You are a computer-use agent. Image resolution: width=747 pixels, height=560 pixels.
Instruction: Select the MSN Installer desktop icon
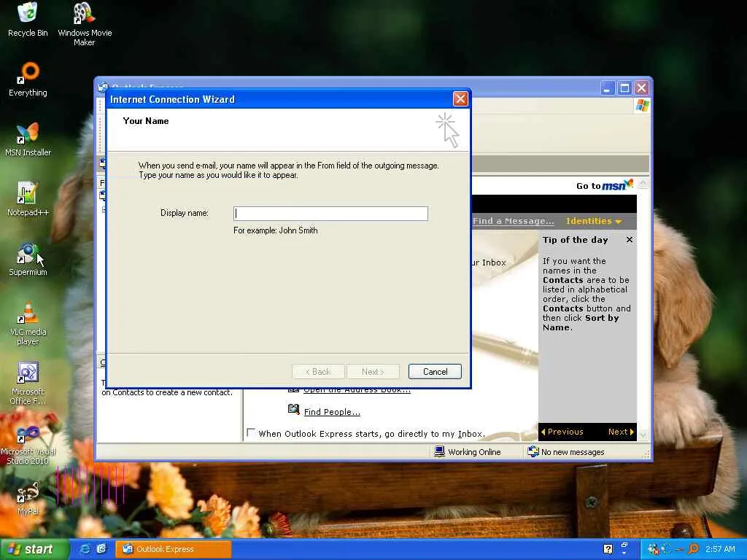pyautogui.click(x=28, y=139)
